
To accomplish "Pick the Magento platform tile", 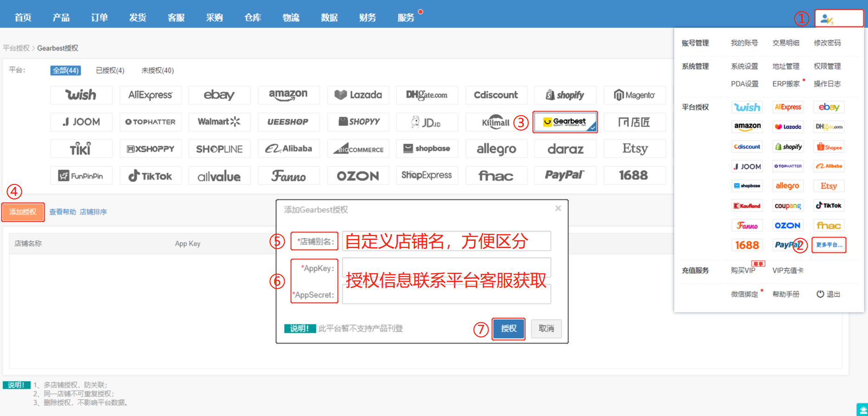I will [x=634, y=95].
